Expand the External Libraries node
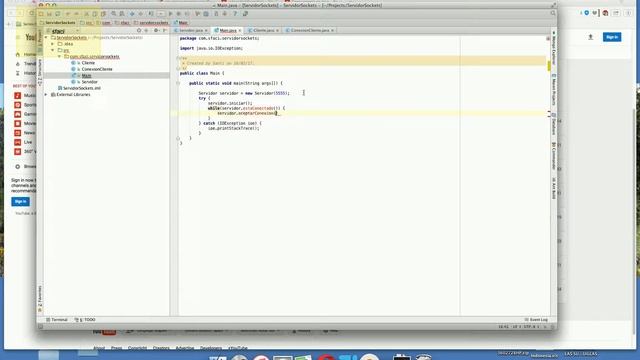640x360 pixels. pyautogui.click(x=46, y=94)
